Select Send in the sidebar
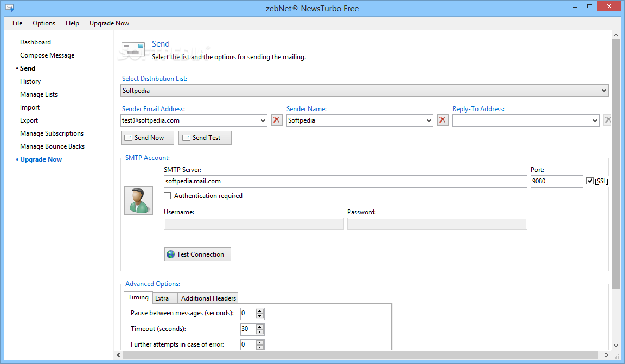625x364 pixels. click(28, 68)
